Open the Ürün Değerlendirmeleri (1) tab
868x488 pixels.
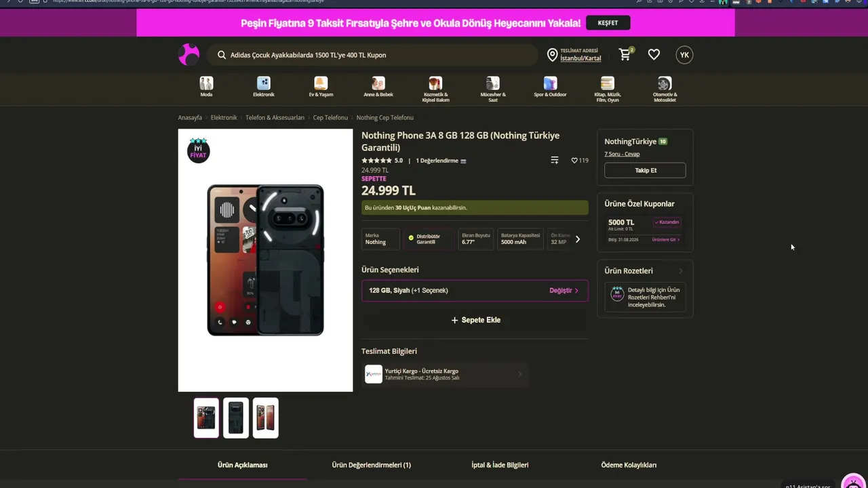(x=372, y=465)
